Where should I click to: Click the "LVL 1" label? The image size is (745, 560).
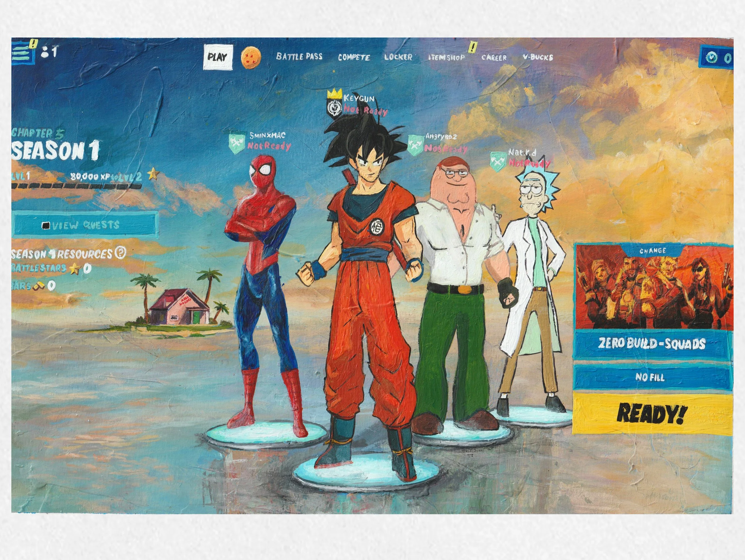click(21, 175)
